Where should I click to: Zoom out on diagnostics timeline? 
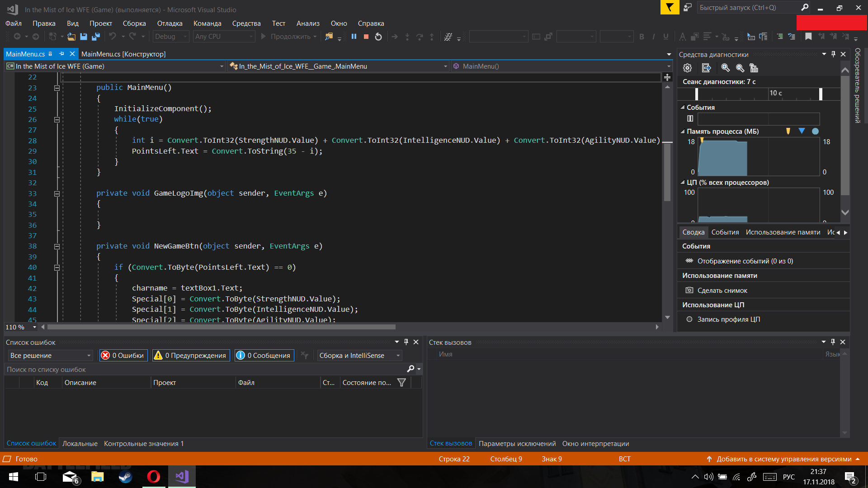(x=740, y=68)
